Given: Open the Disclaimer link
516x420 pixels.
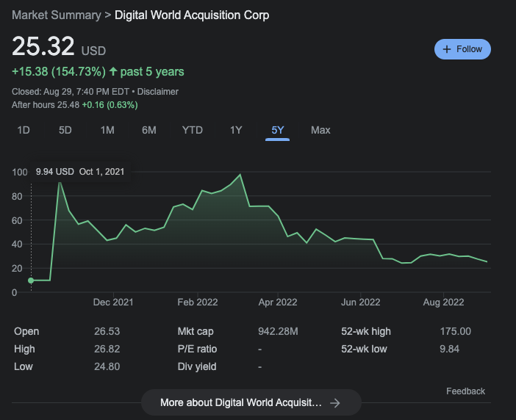Looking at the screenshot, I should point(160,92).
